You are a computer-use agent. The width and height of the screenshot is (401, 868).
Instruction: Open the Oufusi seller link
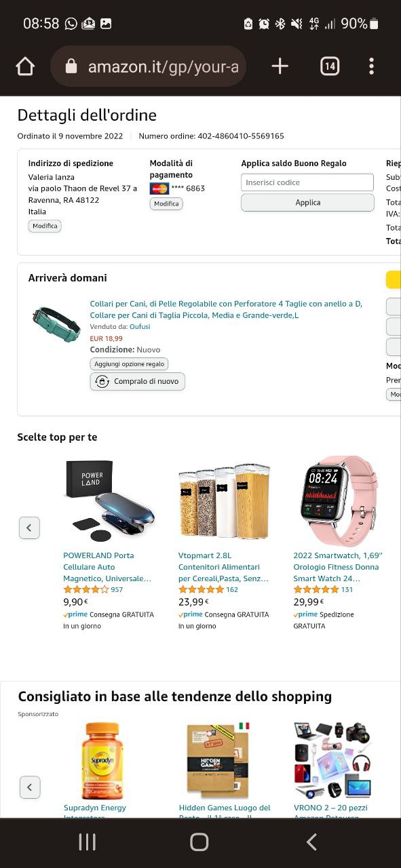[140, 327]
